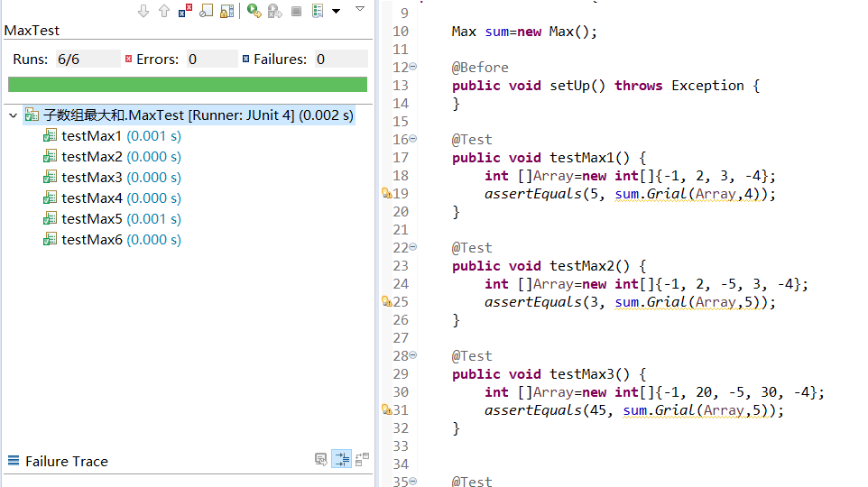Click the Failure Trace label
The height and width of the screenshot is (487, 868).
coord(67,462)
